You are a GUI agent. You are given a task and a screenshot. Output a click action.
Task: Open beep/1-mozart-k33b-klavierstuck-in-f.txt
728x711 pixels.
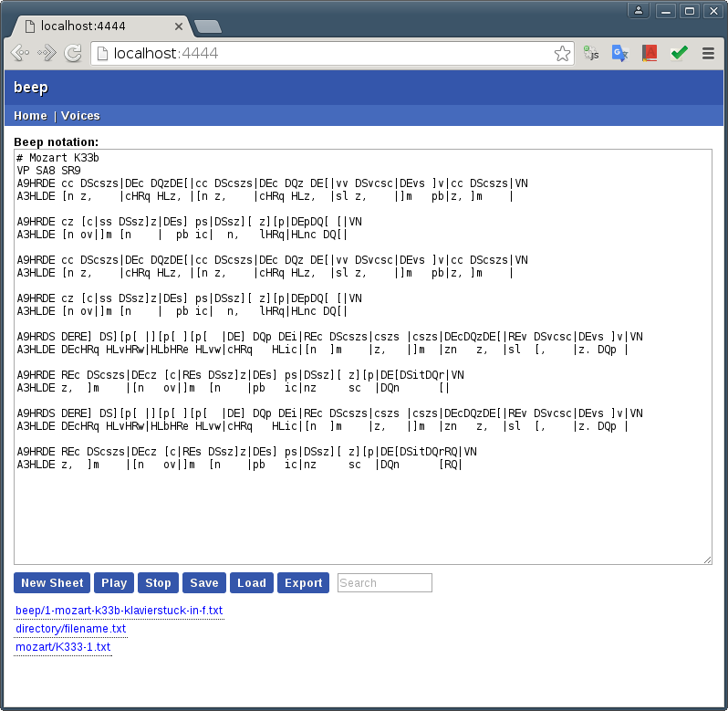119,611
